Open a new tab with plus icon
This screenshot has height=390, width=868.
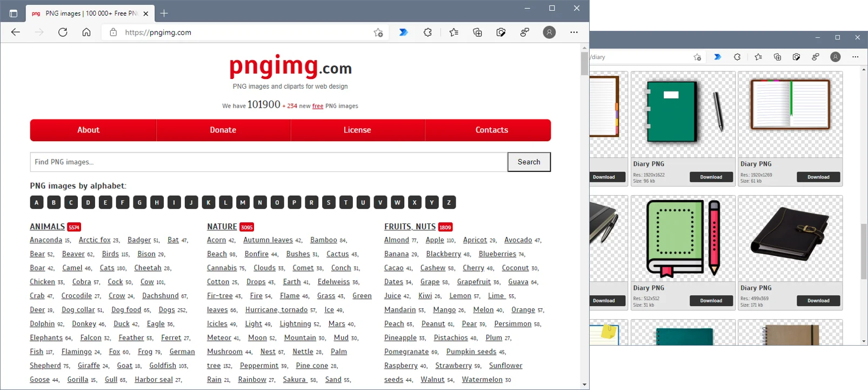coord(164,13)
